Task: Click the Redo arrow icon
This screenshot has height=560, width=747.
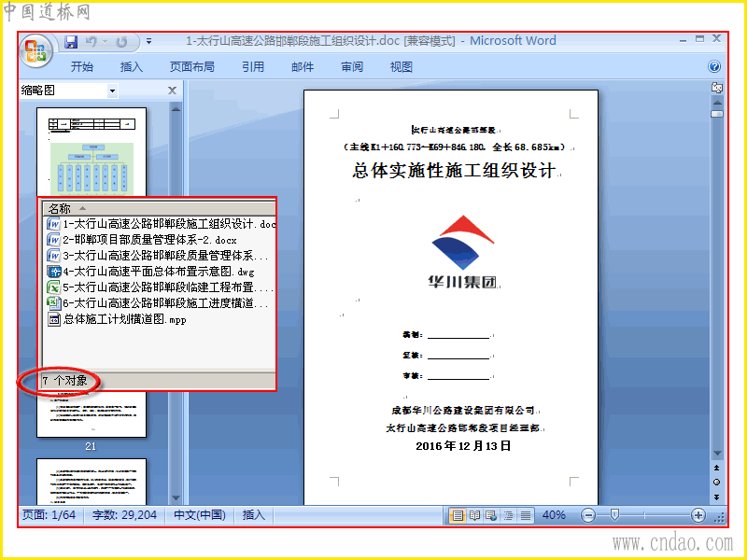Action: click(x=121, y=42)
